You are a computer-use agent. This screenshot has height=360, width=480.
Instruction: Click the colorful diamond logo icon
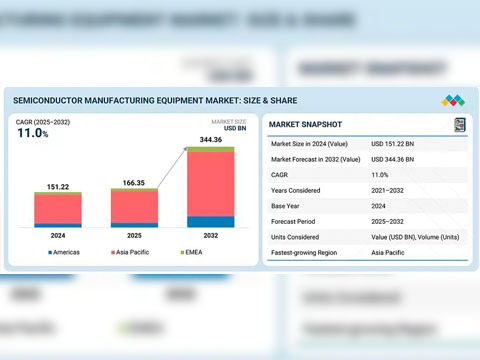click(x=453, y=101)
